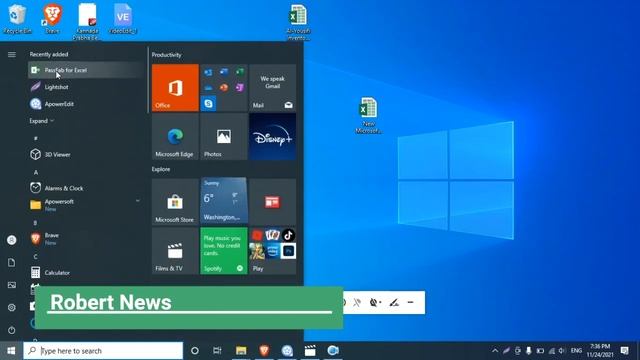
Task: Launch PassFab for Excel from Recently added
Action: pyautogui.click(x=85, y=70)
